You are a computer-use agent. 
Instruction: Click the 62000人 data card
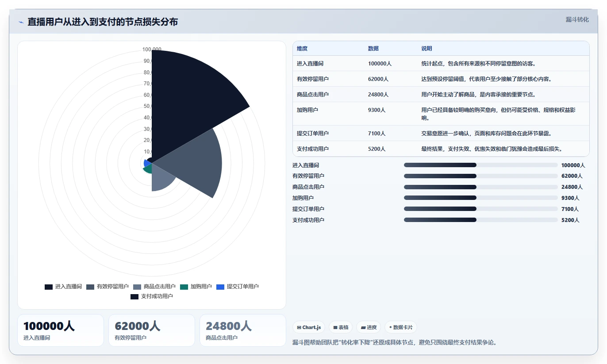pos(152,330)
